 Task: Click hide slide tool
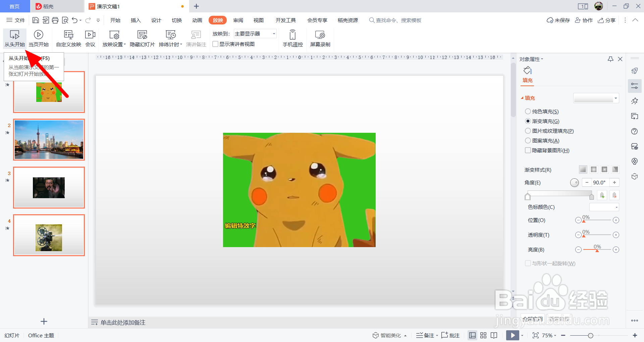point(142,38)
